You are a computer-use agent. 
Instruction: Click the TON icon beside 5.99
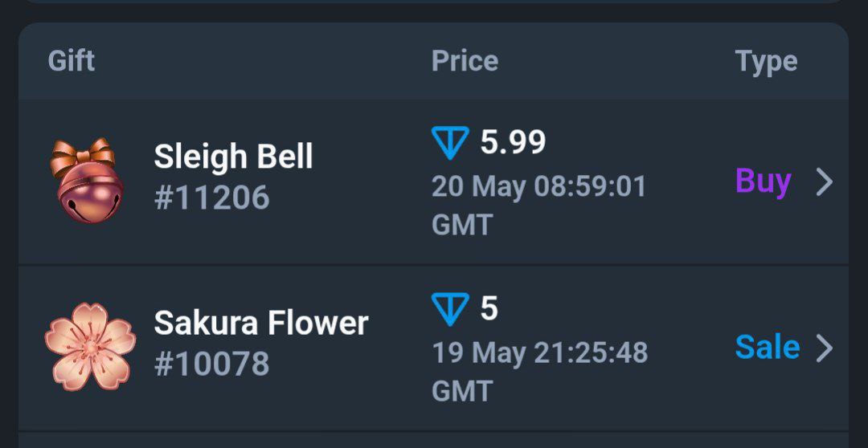[x=450, y=143]
